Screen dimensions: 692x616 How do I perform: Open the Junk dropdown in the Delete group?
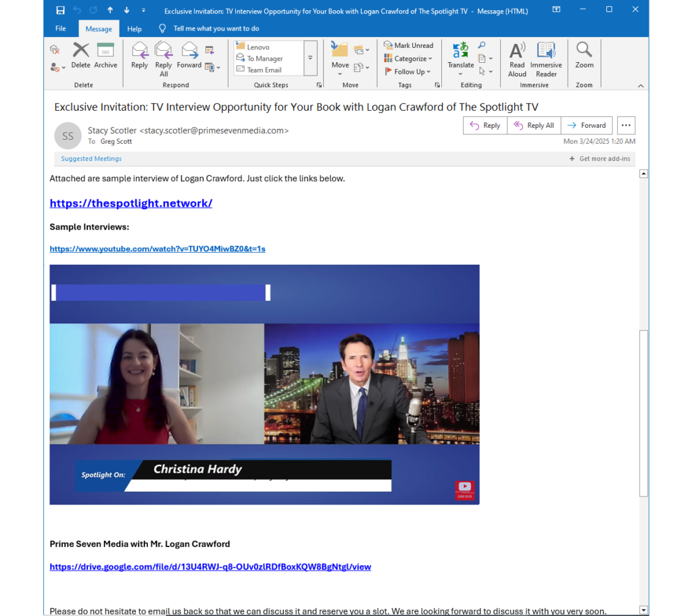coord(57,68)
